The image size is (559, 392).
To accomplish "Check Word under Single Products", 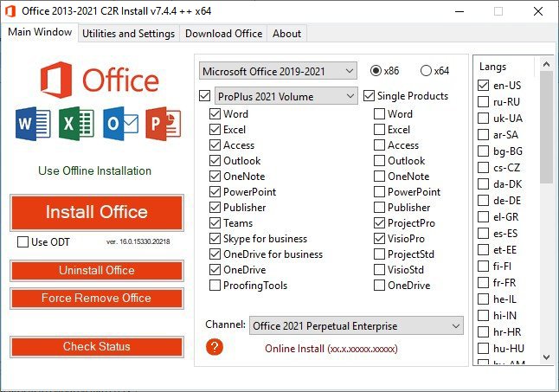I will click(379, 113).
